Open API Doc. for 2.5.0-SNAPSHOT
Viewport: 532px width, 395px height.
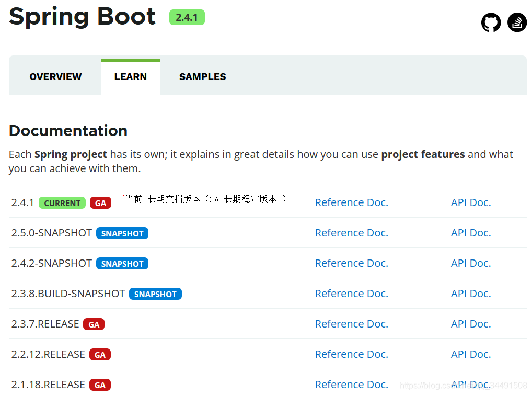click(x=471, y=233)
